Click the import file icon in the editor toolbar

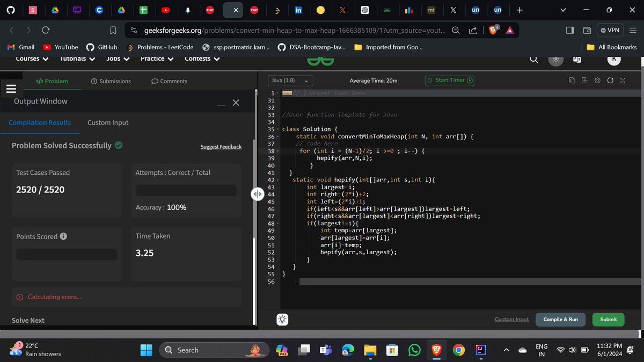(584, 80)
